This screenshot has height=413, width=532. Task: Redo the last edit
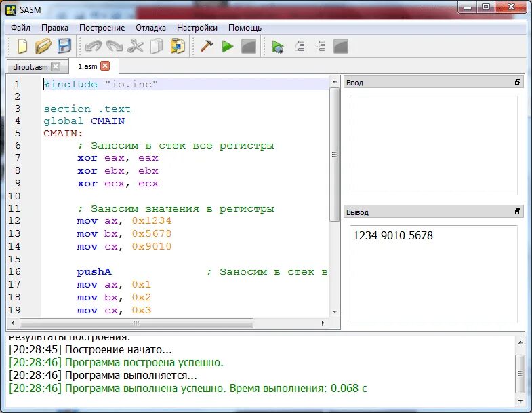tap(115, 46)
